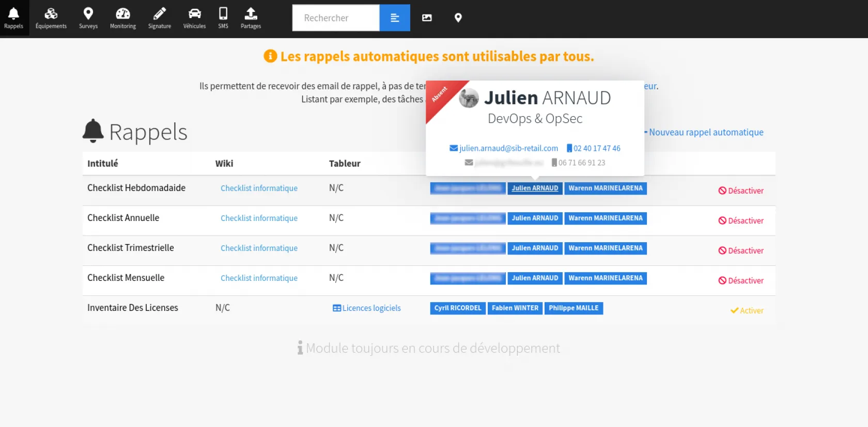Activate the Inventaire Des Licenses reminder
Viewport: 868px width, 427px height.
pos(747,311)
